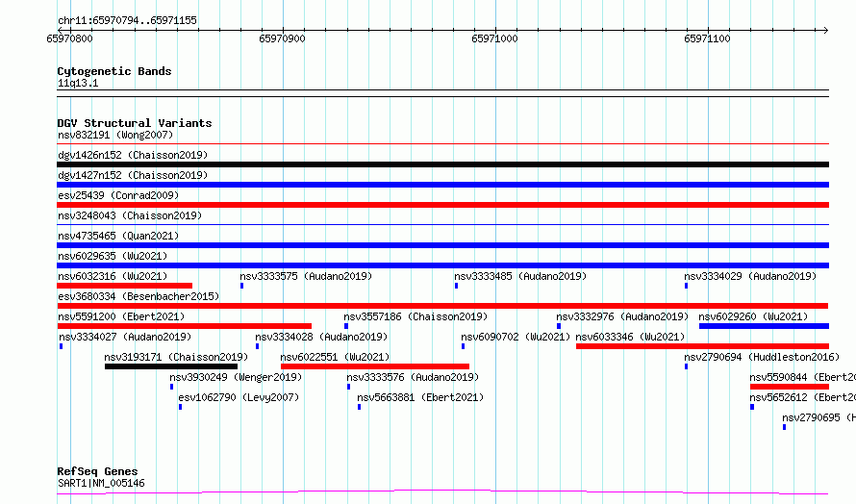Open variant nsv6022551 (Wu2021)
This screenshot has height=504, width=856.
(x=336, y=357)
